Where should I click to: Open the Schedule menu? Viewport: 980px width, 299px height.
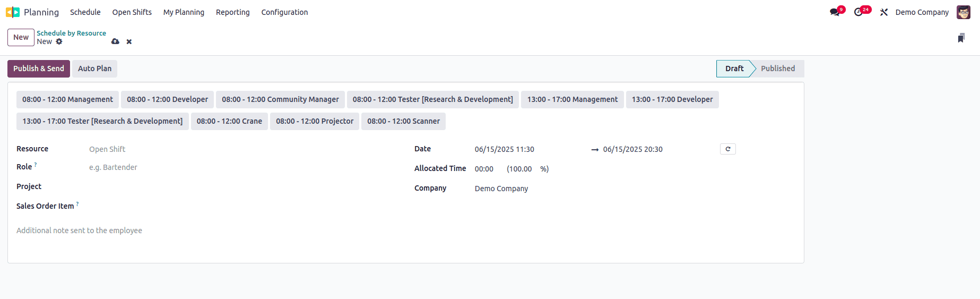85,12
